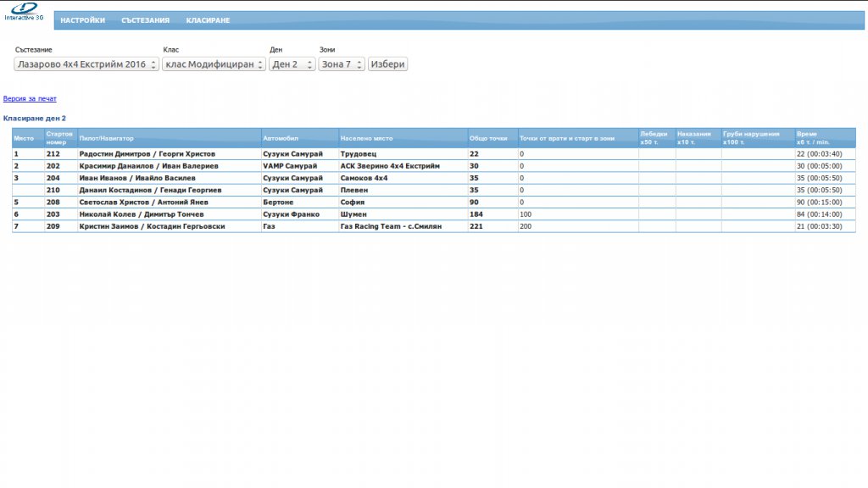Click the Самоков 4x4 location cell

[x=364, y=178]
